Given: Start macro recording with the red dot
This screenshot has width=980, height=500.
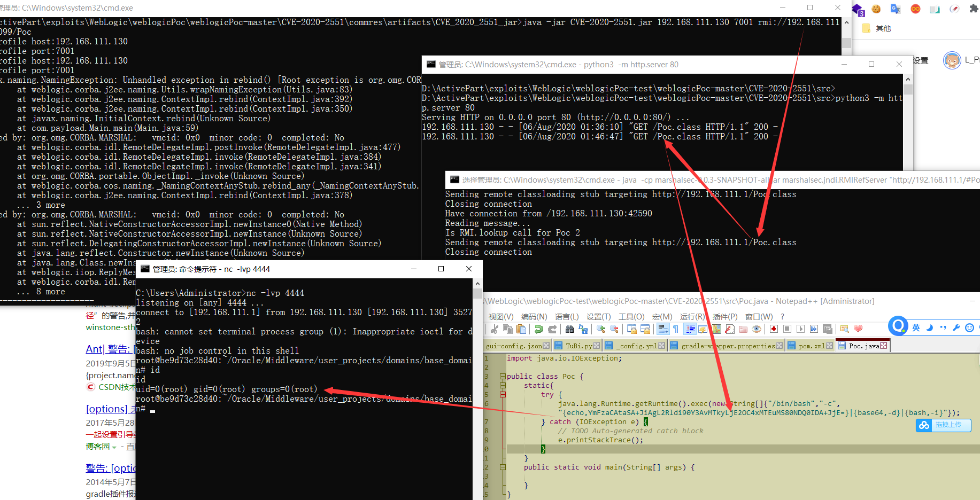Looking at the screenshot, I should (774, 329).
